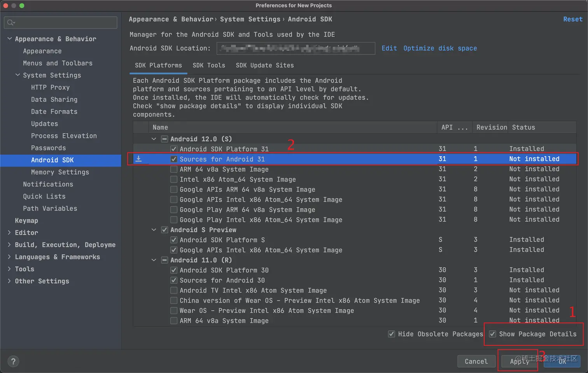
Task: Select China version of Wear OS row
Action: coord(355,300)
